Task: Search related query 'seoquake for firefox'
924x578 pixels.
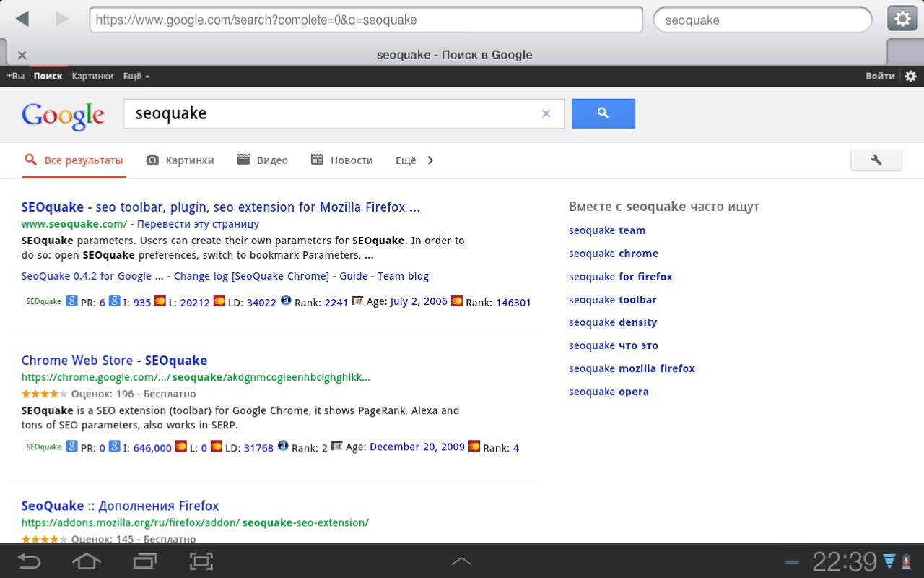Action: click(621, 277)
